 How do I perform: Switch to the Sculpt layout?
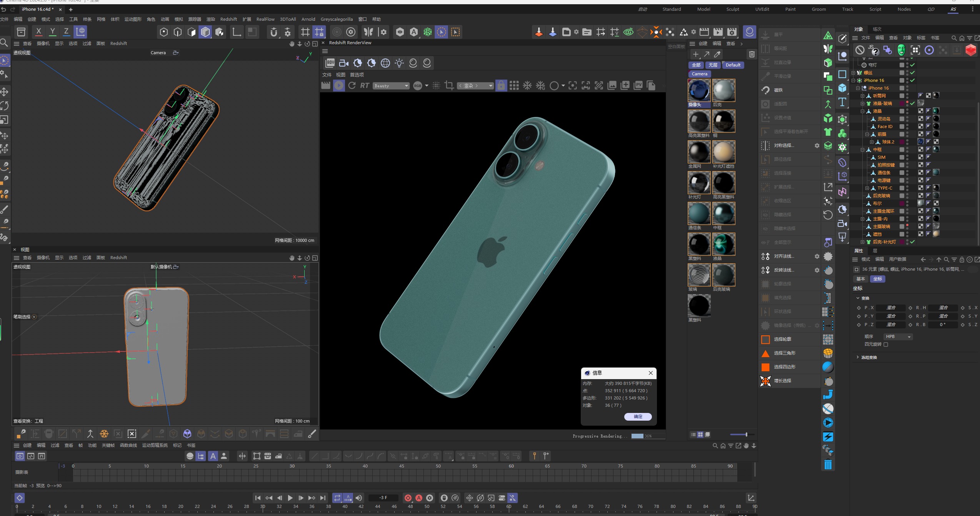(733, 9)
